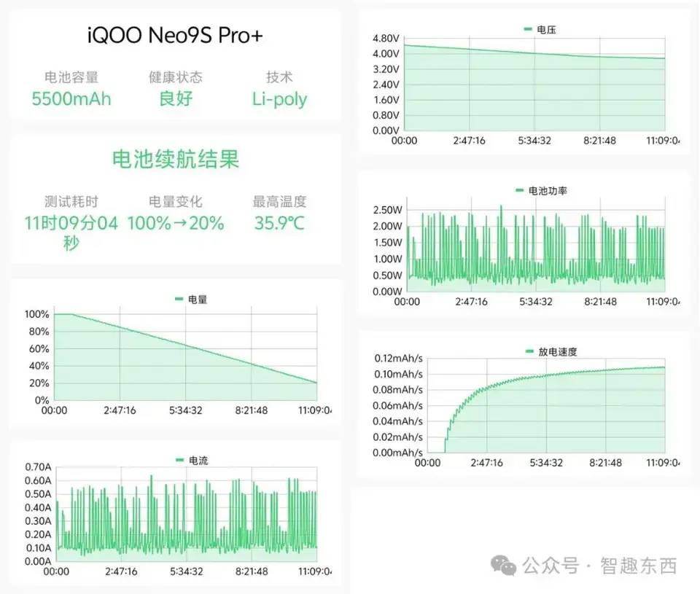This screenshot has height=594, width=700.
Task: Click the 技术 label
Action: point(279,77)
